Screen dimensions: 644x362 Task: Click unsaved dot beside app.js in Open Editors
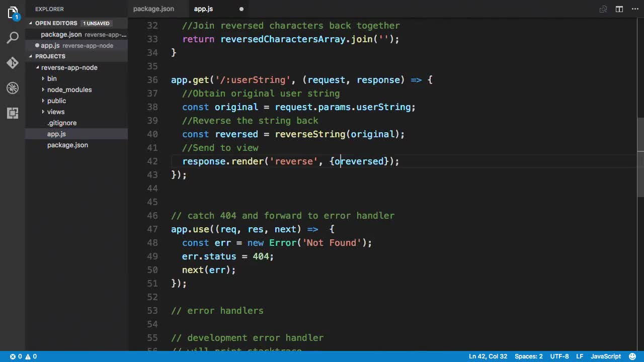37,46
